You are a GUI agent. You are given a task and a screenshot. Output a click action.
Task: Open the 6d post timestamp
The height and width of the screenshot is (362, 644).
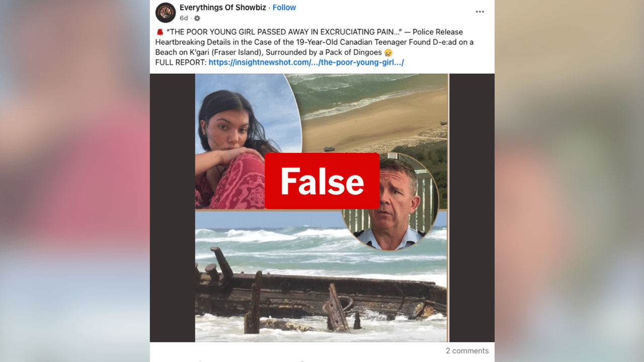[x=184, y=18]
